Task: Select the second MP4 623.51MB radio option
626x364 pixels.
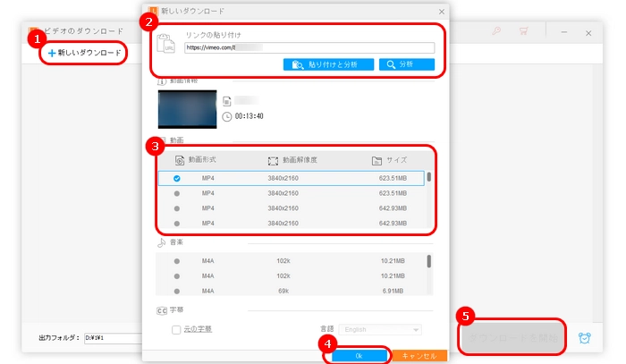Action: tap(177, 193)
